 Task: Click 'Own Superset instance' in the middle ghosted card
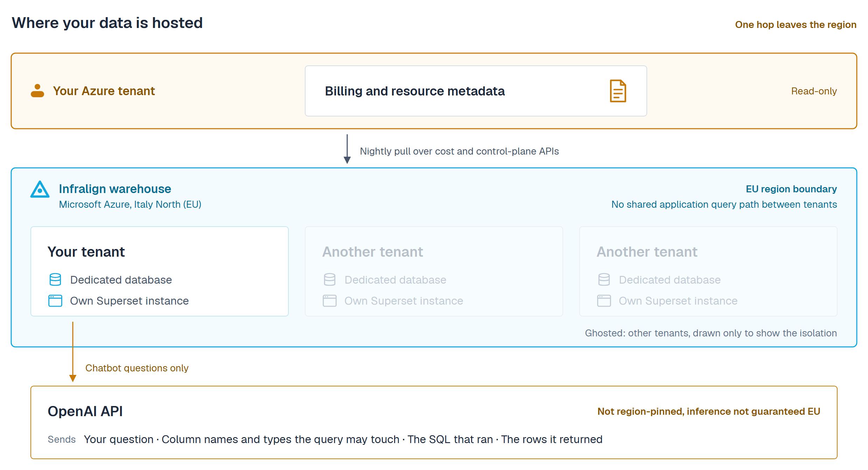point(404,301)
